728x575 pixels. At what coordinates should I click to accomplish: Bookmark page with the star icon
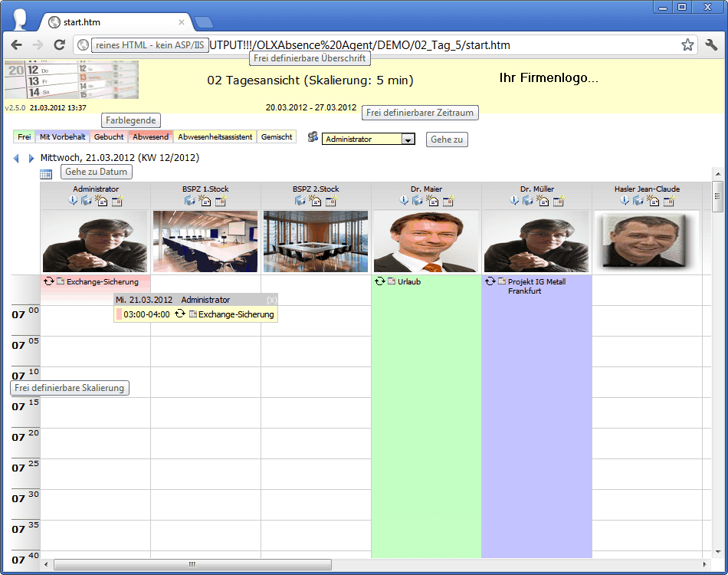click(687, 45)
